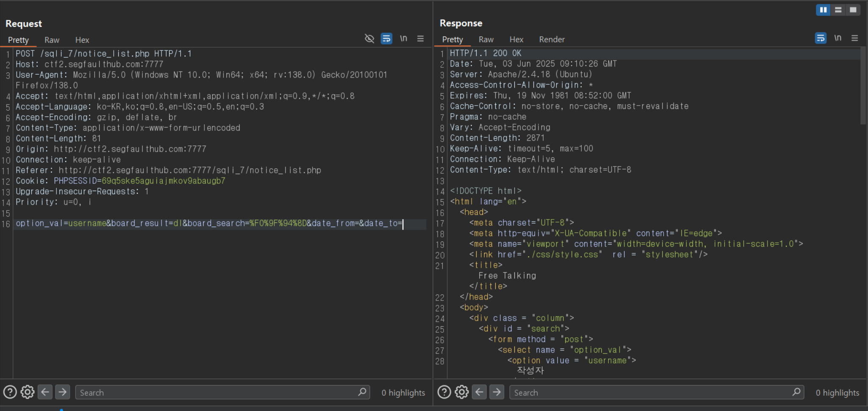Click Cache-Control response header line

coord(569,106)
